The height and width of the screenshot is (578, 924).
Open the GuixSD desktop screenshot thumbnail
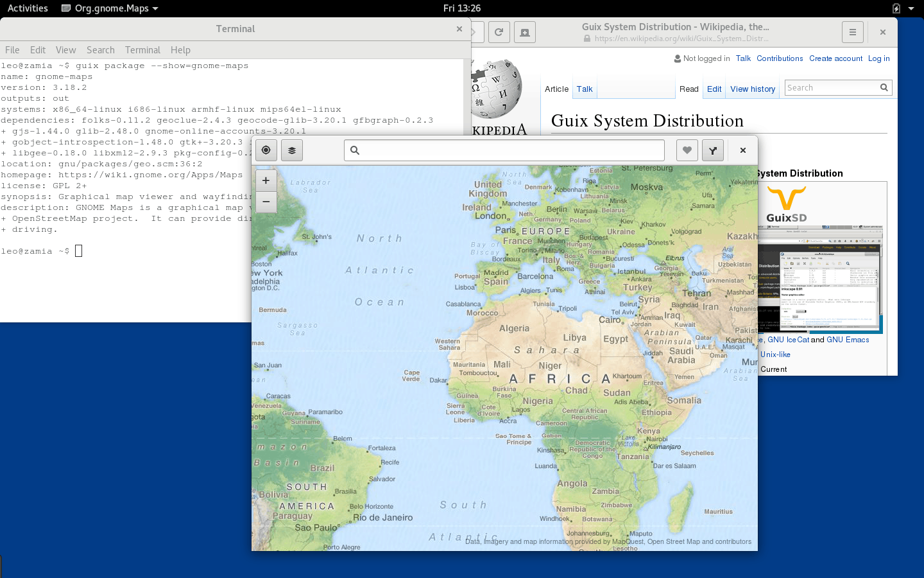click(x=821, y=279)
